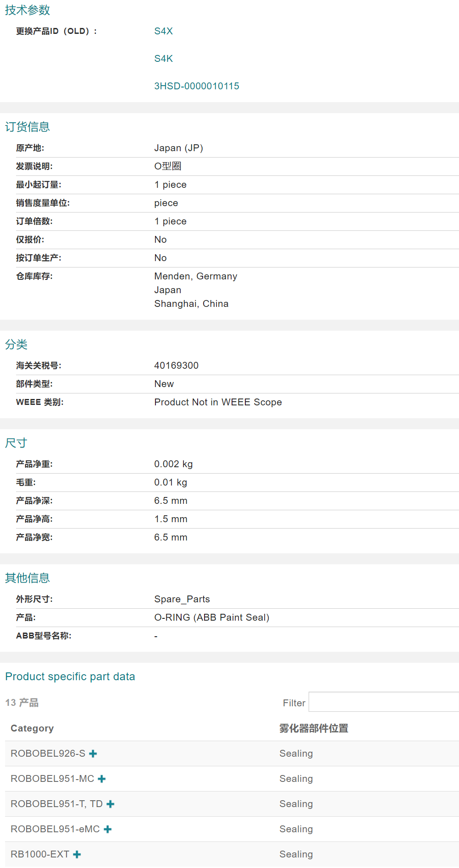This screenshot has width=459, height=868.
Task: Click the 尺寸 section heading
Action: (17, 443)
